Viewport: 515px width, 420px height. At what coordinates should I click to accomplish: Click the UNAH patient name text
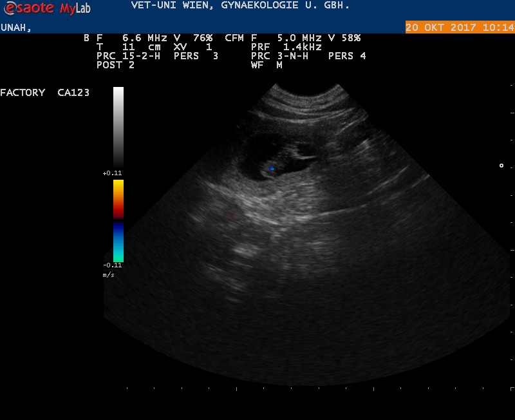[x=15, y=28]
